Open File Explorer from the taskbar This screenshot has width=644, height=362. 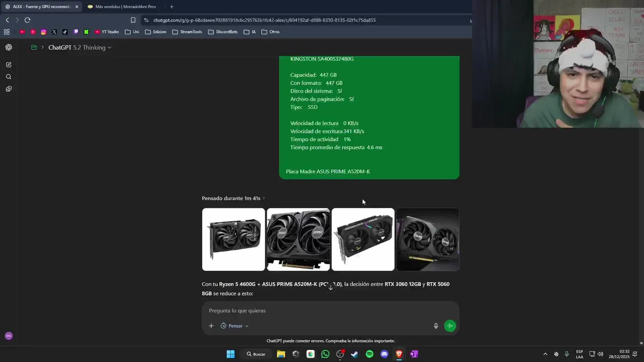click(x=281, y=354)
